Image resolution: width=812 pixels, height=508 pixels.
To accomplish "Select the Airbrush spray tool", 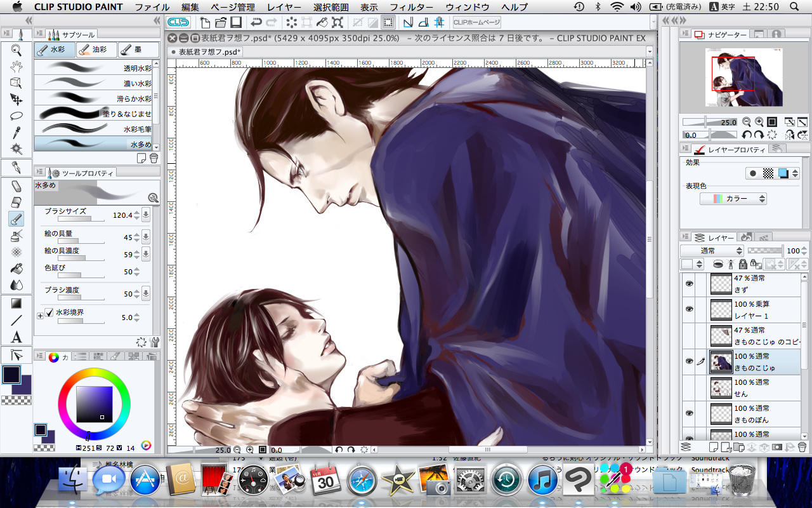I will (16, 236).
